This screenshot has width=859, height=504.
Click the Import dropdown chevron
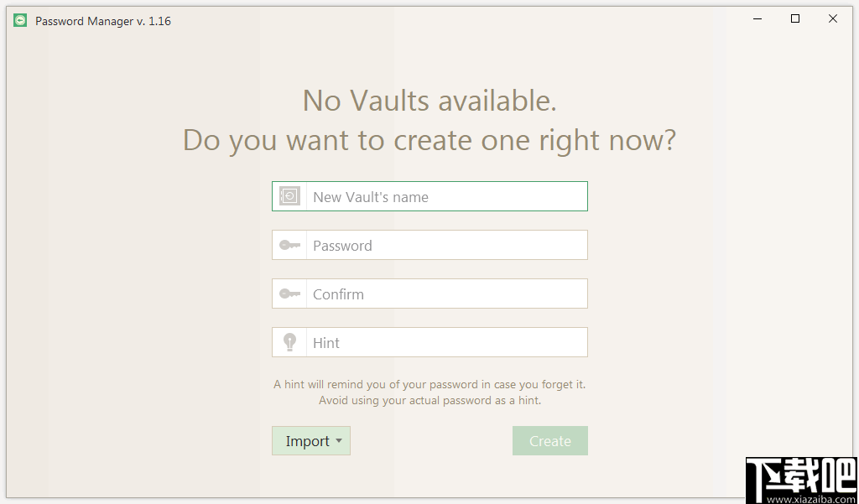tap(338, 440)
